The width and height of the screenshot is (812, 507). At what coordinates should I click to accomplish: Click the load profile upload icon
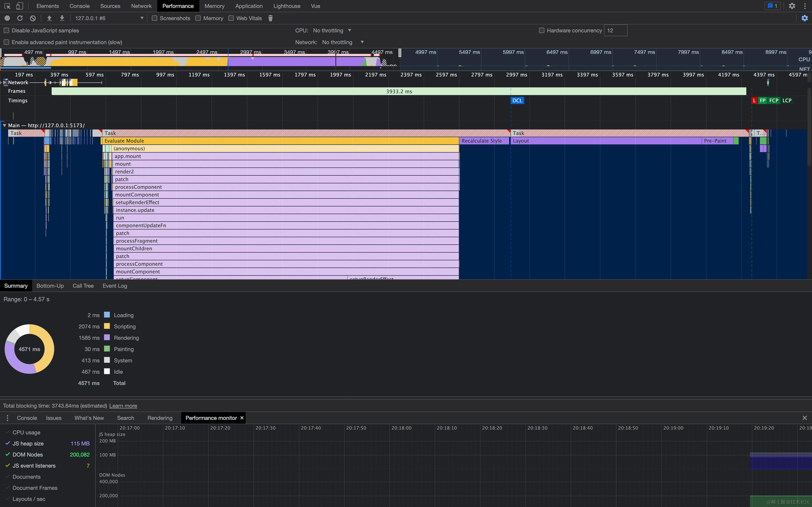pyautogui.click(x=49, y=18)
